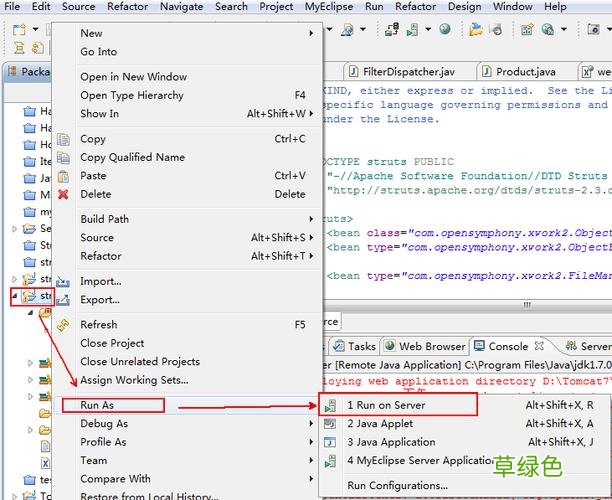Click the Import icon
The image size is (612, 500).
(63, 281)
